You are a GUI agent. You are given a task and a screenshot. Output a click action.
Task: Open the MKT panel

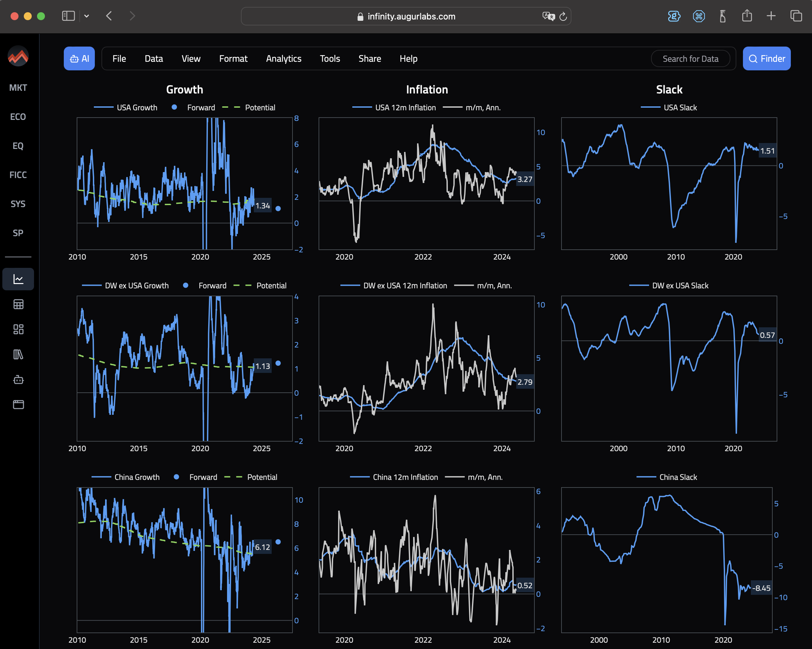click(x=18, y=87)
